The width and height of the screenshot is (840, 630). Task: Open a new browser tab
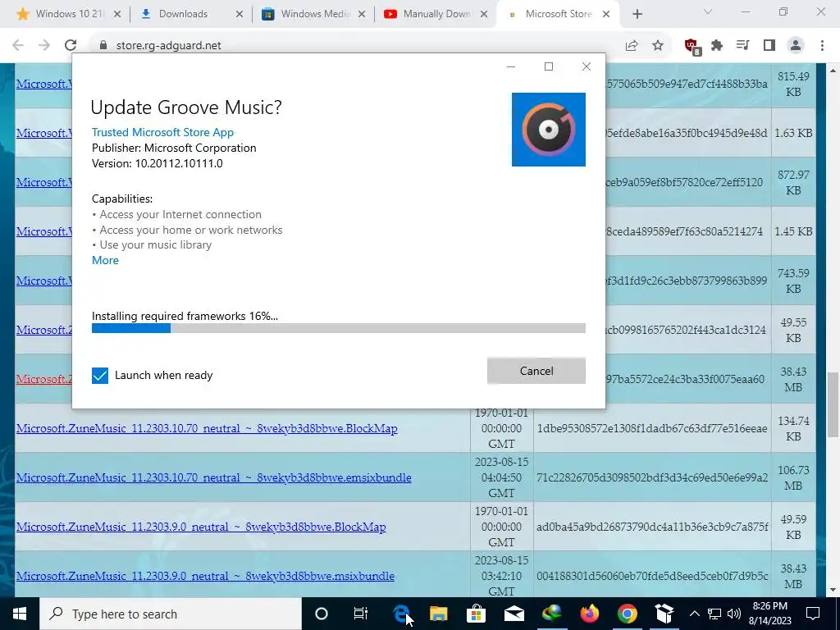[x=637, y=15]
